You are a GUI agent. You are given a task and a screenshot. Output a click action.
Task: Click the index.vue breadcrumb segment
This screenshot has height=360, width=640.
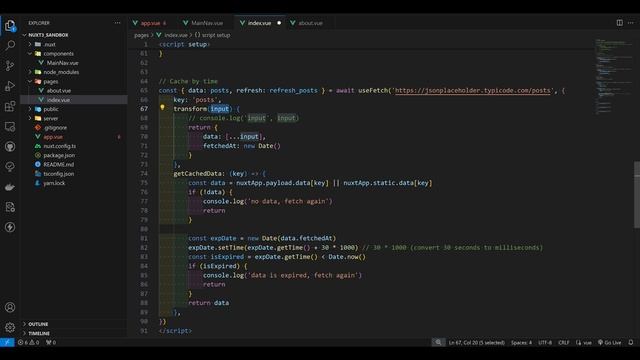[x=176, y=35]
